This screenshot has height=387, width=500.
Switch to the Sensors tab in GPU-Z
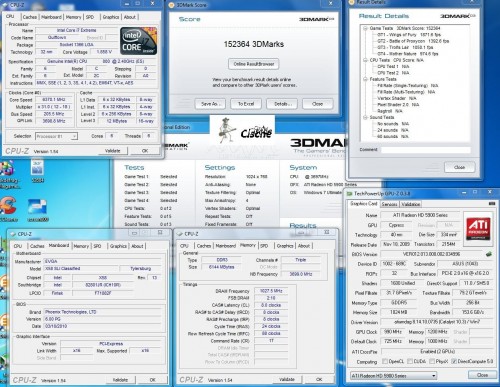coord(389,204)
